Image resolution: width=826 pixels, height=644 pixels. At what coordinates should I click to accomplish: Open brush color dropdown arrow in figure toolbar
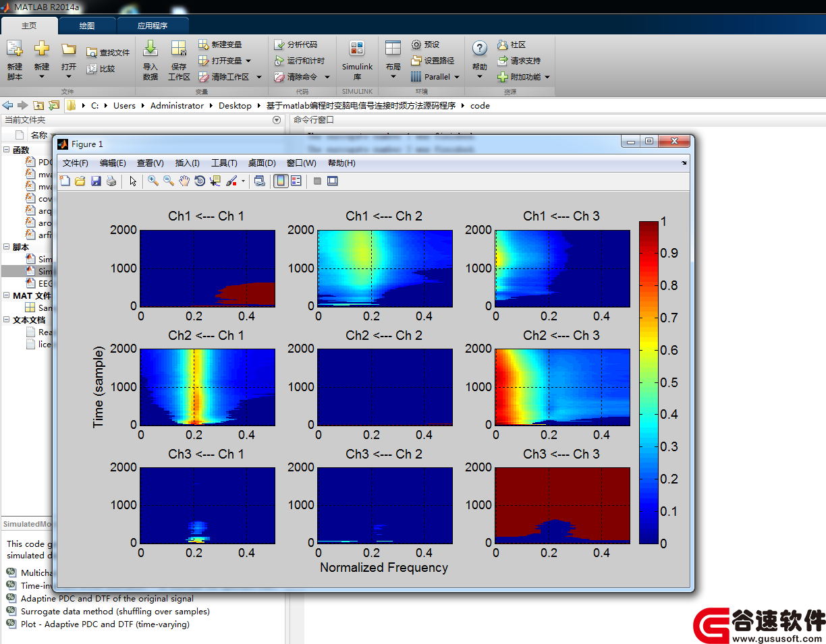243,181
